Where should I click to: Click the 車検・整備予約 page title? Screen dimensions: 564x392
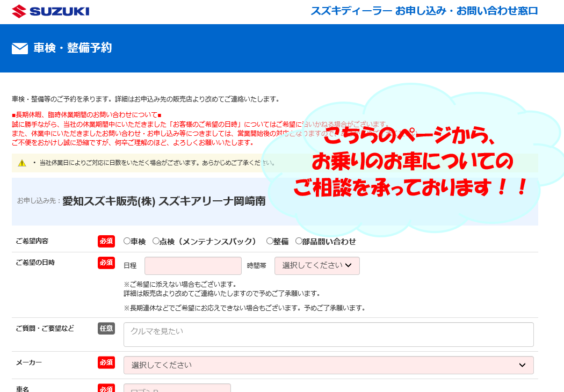coord(73,48)
